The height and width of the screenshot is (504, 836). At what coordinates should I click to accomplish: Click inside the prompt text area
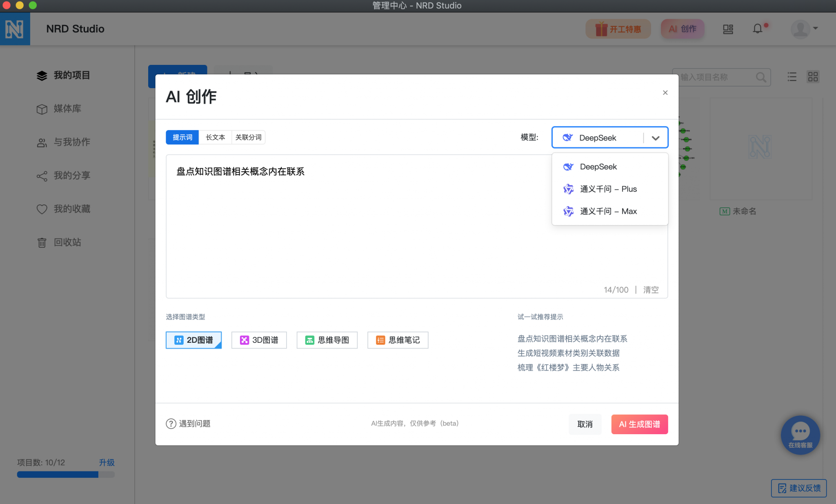[367, 224]
